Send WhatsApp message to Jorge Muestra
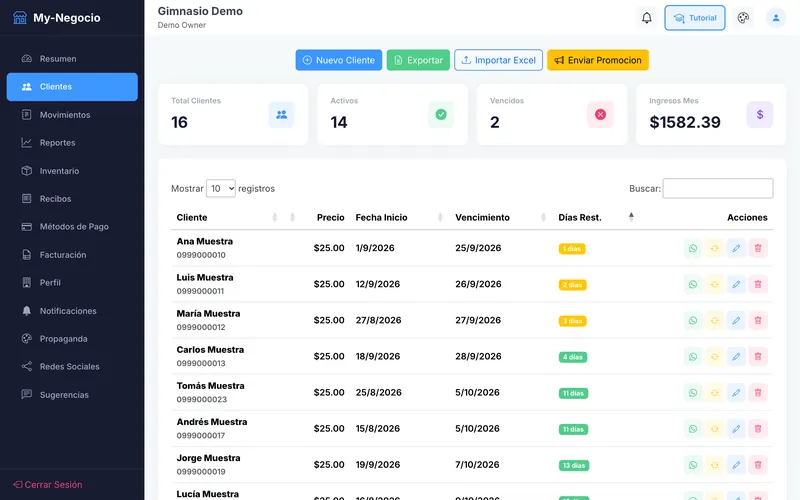The image size is (800, 500). coord(693,465)
